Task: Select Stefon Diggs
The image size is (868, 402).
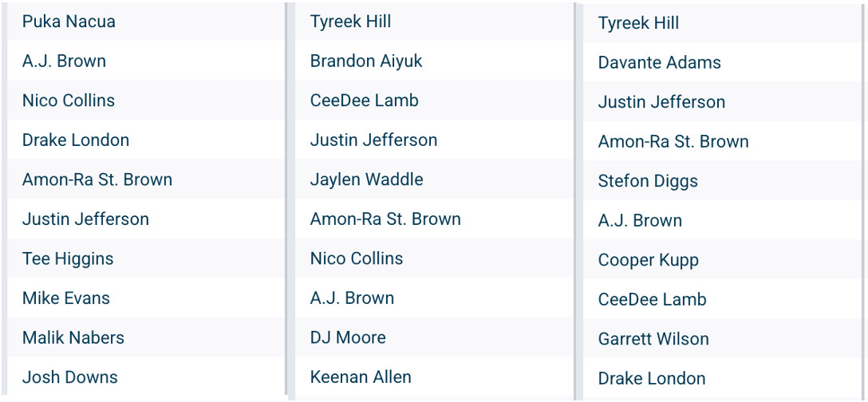Action: (648, 181)
